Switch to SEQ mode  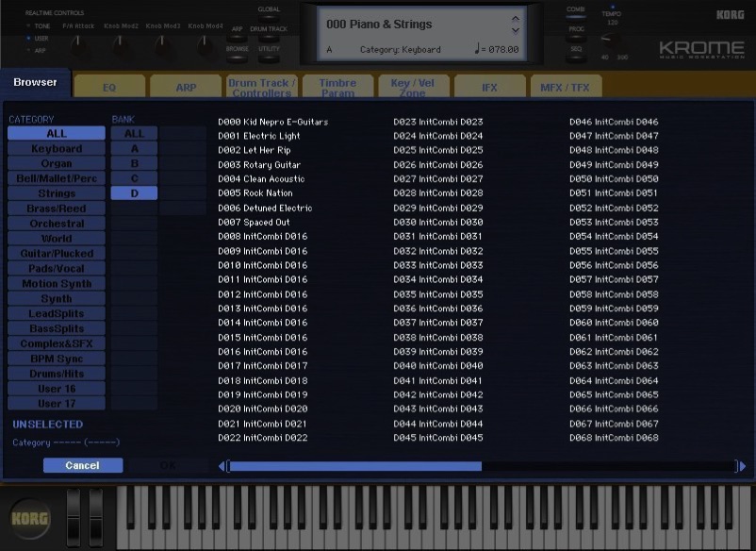click(x=576, y=58)
